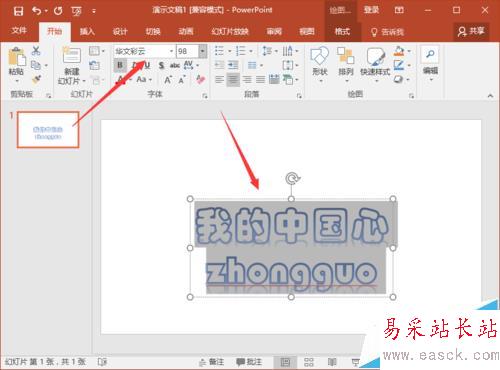Toggle Underline formatting button
This screenshot has height=370, width=500.
click(x=147, y=65)
